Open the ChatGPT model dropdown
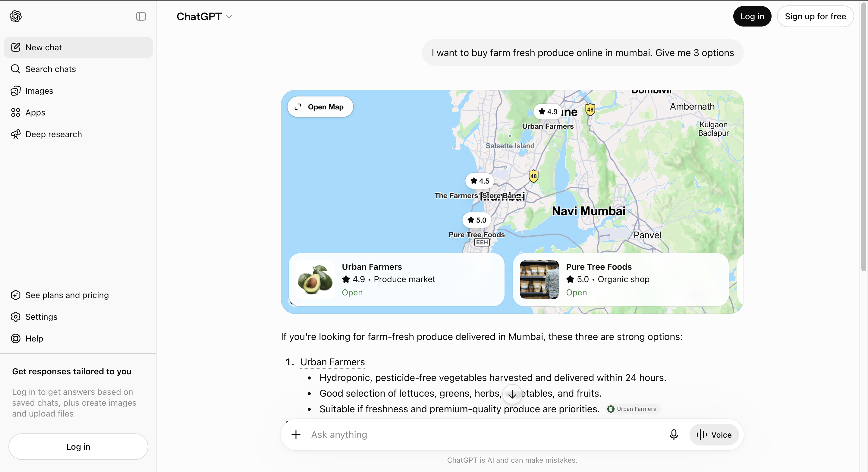The width and height of the screenshot is (868, 472). click(x=204, y=17)
